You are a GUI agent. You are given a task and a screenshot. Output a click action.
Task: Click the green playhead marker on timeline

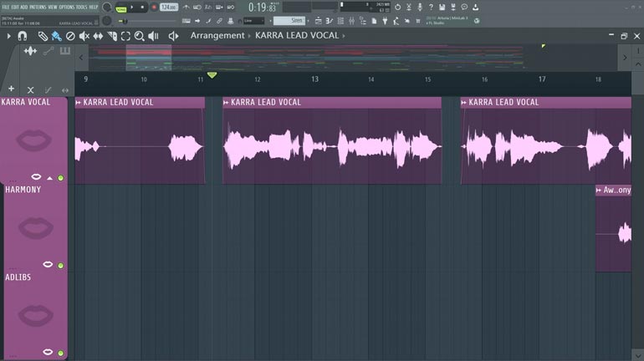212,76
